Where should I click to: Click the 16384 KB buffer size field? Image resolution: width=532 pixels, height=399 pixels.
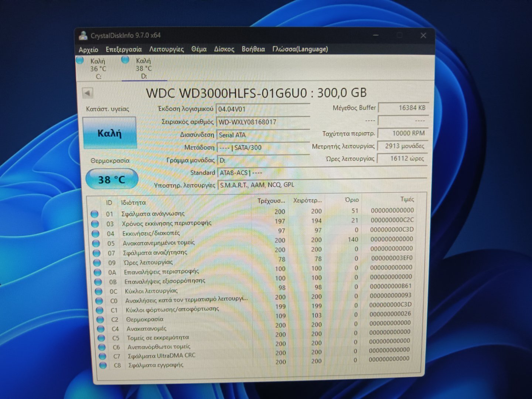point(403,108)
